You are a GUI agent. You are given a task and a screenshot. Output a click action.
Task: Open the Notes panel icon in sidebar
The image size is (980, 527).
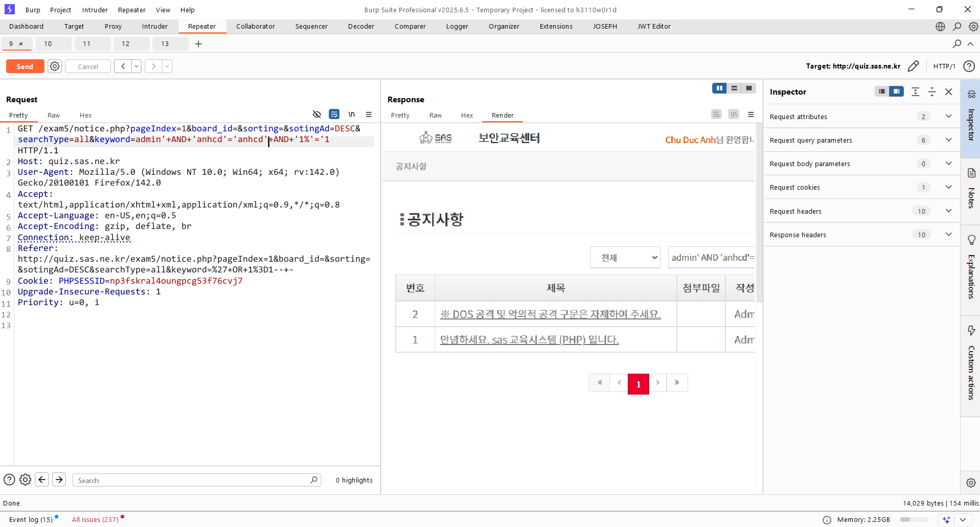[x=971, y=173]
